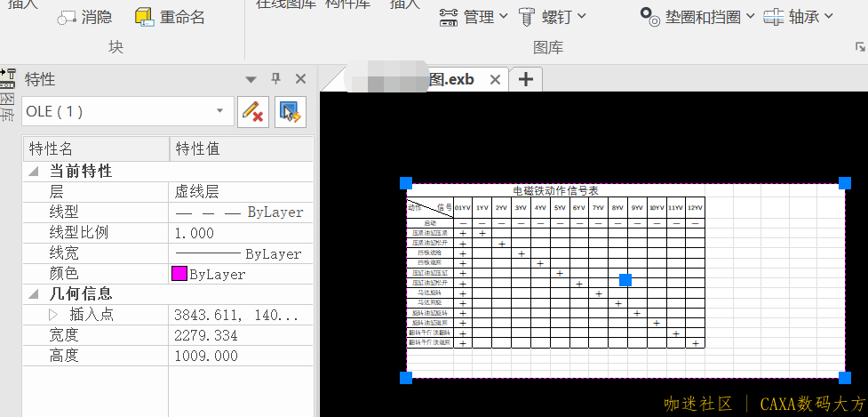Expand the 插入点 property row

52,314
